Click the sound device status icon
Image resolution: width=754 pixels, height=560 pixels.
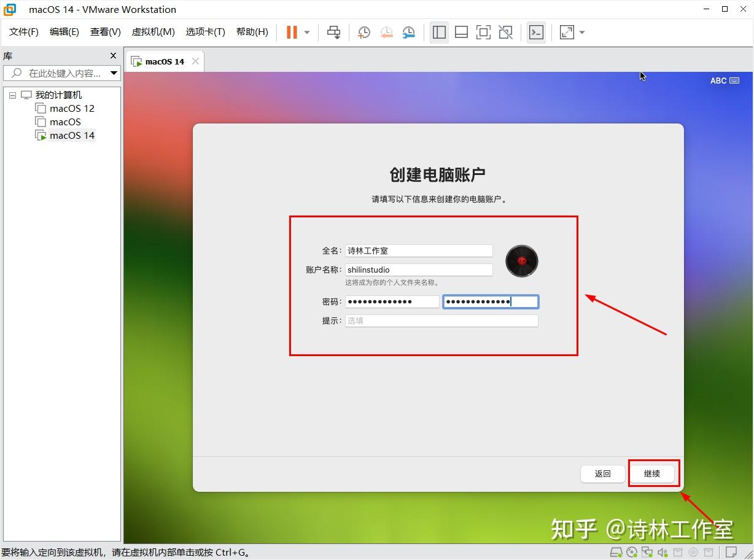click(663, 552)
